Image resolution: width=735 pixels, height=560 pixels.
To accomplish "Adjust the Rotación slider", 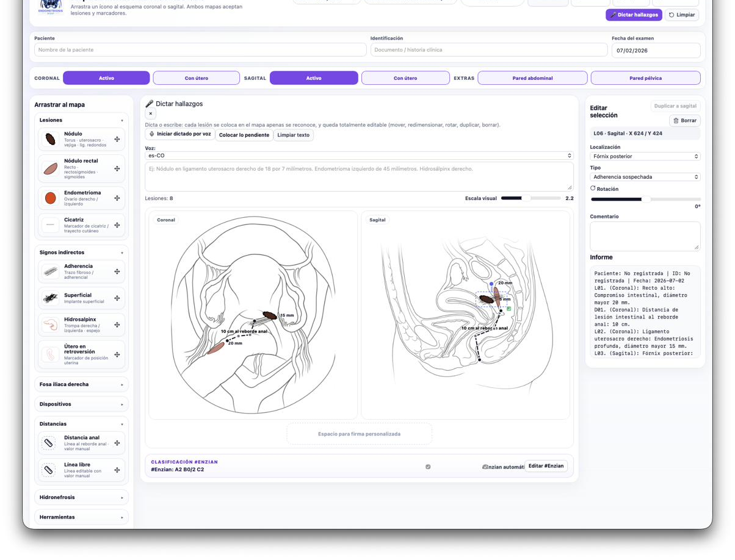I will [x=645, y=199].
